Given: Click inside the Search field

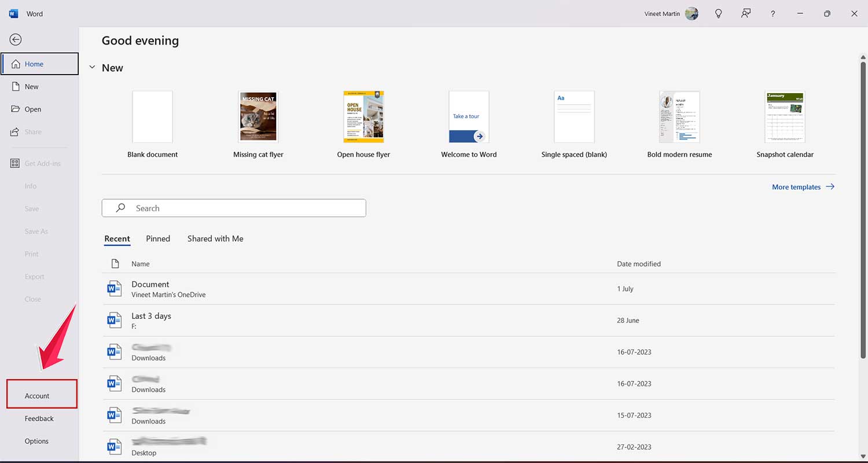Looking at the screenshot, I should (x=234, y=208).
